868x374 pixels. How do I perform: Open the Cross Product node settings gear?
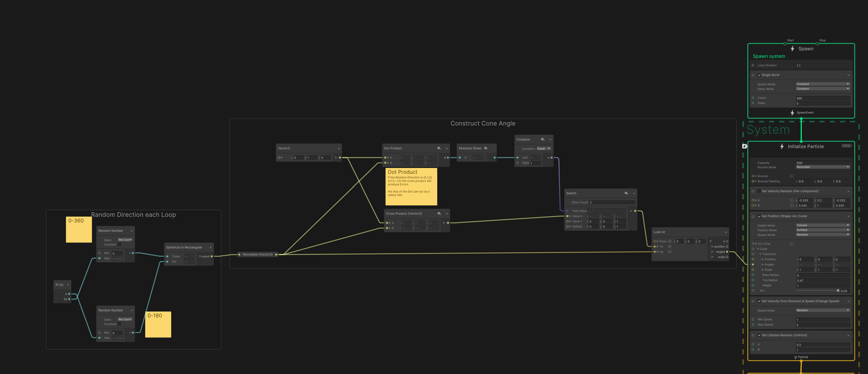coord(439,213)
